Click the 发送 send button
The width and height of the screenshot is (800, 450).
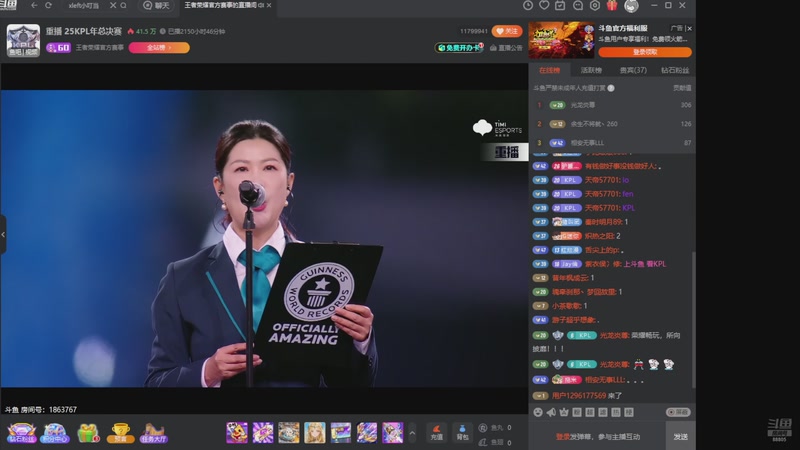[681, 437]
